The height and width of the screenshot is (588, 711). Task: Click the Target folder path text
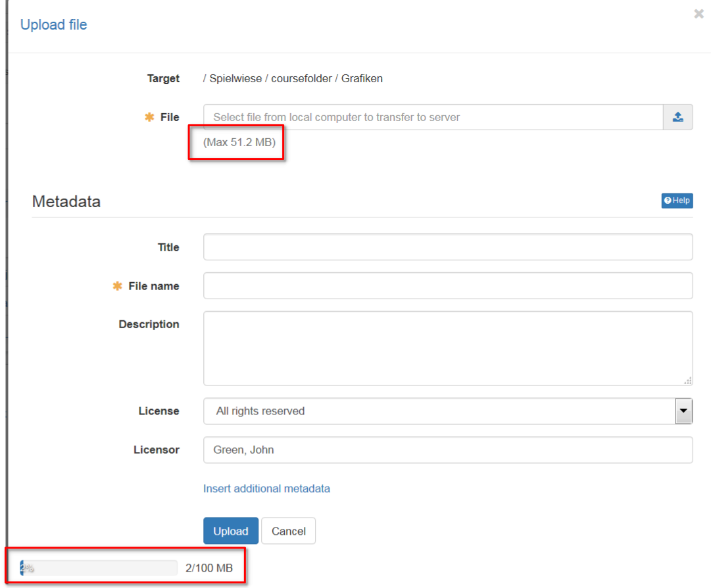(x=293, y=78)
